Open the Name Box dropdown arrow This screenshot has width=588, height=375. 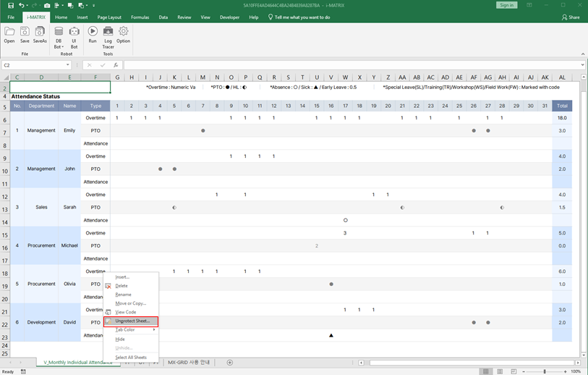point(67,65)
